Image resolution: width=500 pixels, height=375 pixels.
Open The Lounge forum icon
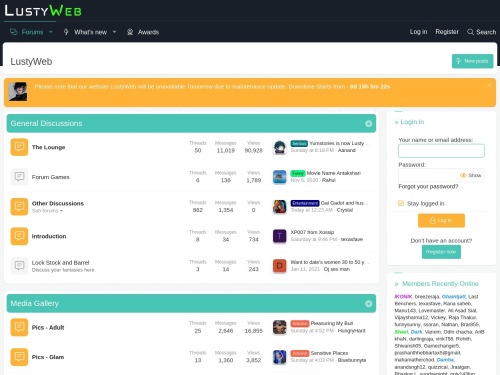tap(19, 147)
